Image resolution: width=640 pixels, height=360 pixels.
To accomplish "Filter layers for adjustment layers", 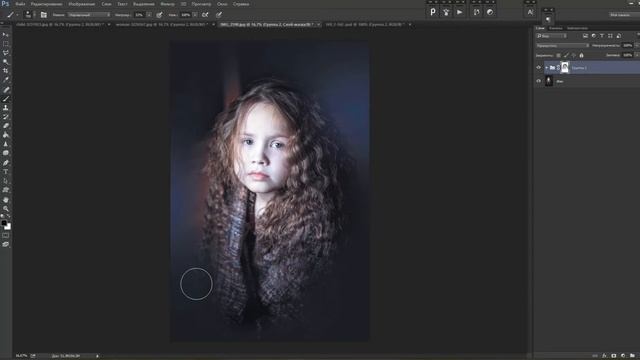I will click(x=593, y=36).
